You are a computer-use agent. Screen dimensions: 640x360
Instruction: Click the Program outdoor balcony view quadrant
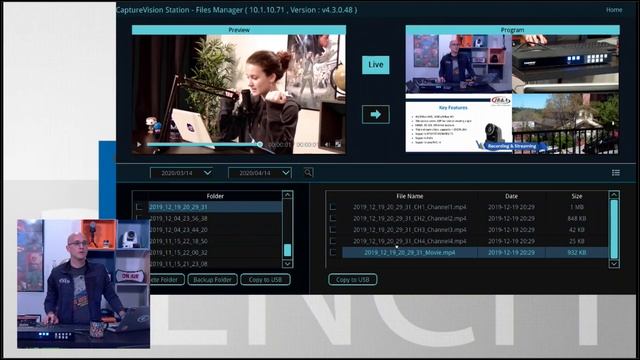(566, 124)
